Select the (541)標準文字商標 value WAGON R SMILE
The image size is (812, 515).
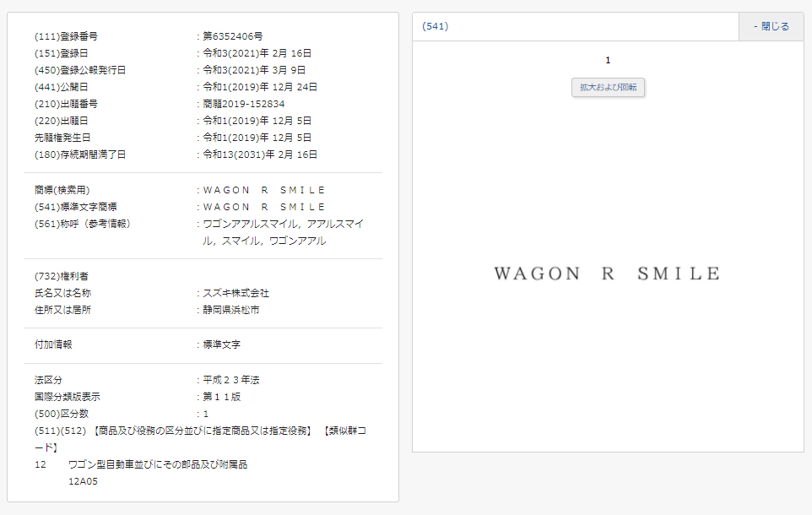coord(263,207)
